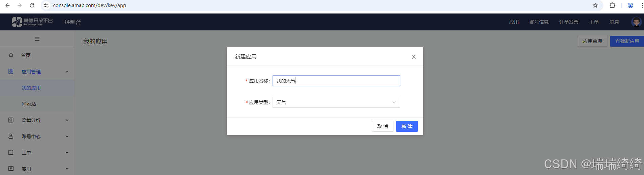The height and width of the screenshot is (175, 644).
Task: Click the 应用合规 button
Action: (x=593, y=41)
